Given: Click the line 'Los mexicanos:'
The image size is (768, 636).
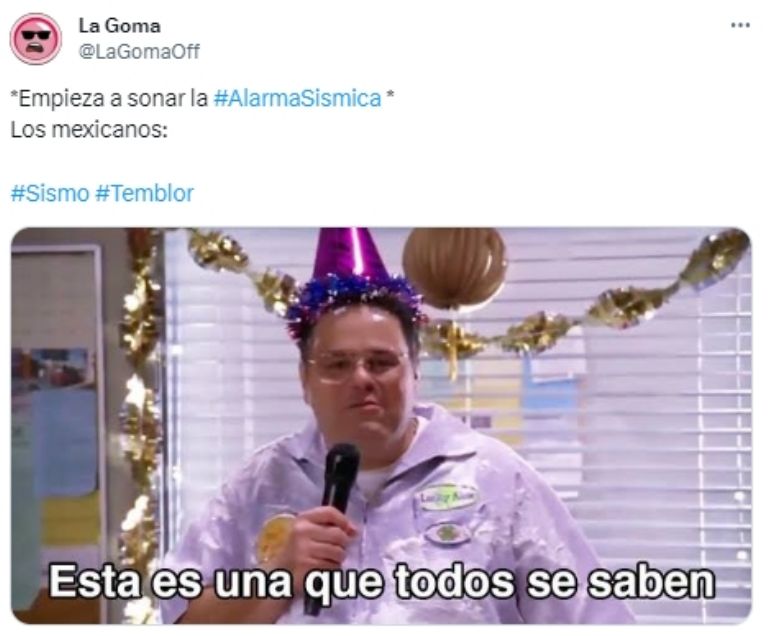Looking at the screenshot, I should click(89, 130).
